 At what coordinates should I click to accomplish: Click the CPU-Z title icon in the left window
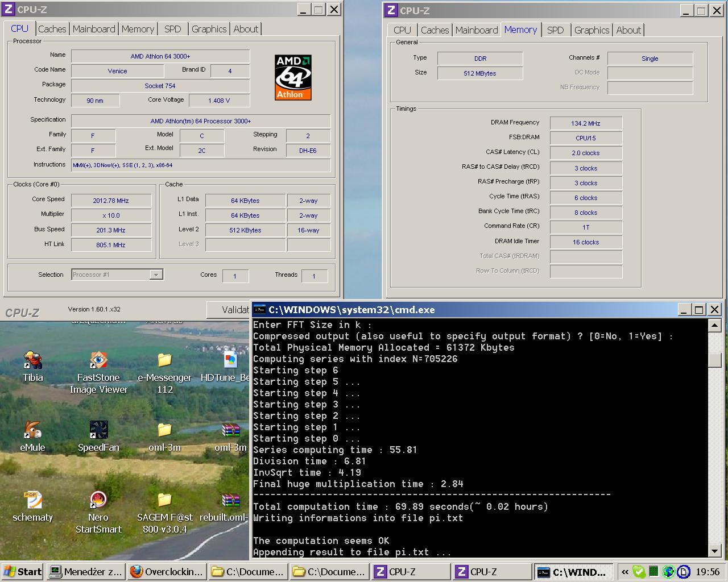pyautogui.click(x=9, y=9)
